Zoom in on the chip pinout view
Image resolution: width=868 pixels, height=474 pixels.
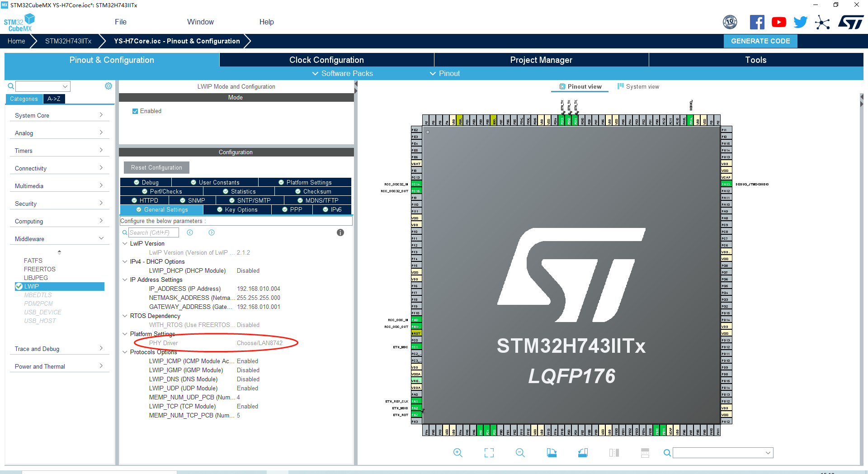(458, 453)
